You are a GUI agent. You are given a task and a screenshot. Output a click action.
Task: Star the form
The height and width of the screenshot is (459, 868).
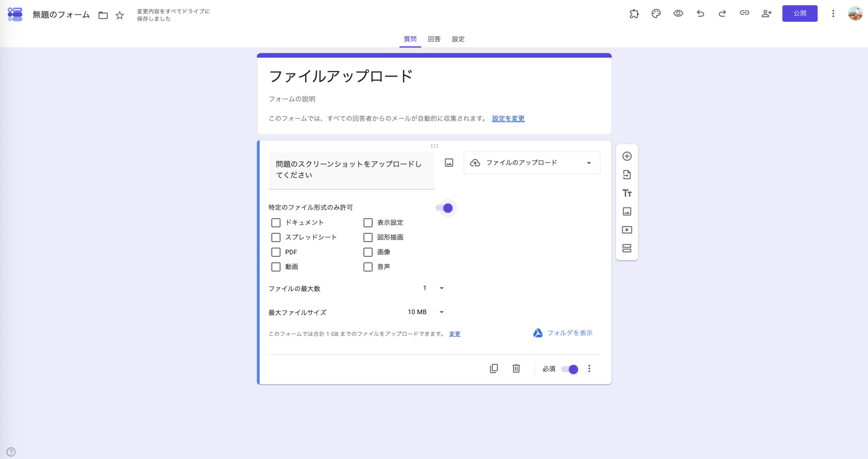(120, 15)
